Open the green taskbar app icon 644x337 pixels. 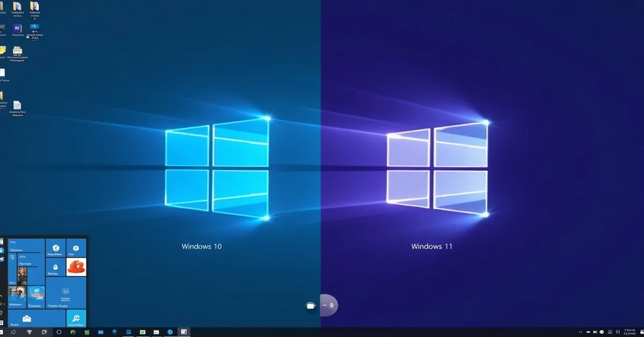[87, 332]
